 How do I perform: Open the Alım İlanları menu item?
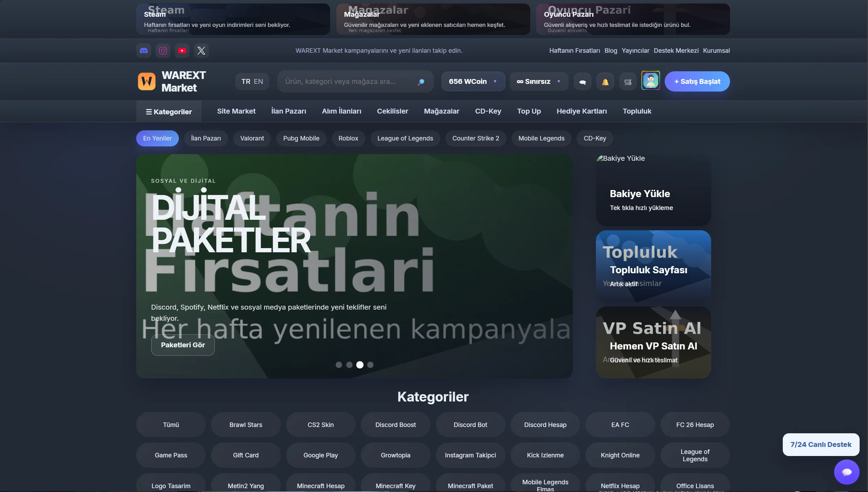pyautogui.click(x=342, y=111)
